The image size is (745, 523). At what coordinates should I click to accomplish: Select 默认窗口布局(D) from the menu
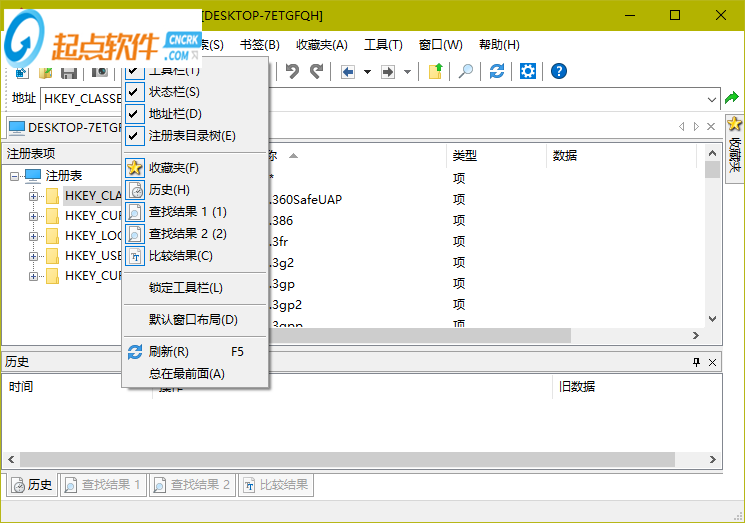point(193,320)
